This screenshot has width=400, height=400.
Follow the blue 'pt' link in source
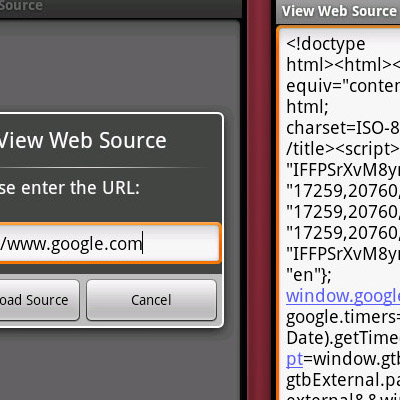(295, 359)
